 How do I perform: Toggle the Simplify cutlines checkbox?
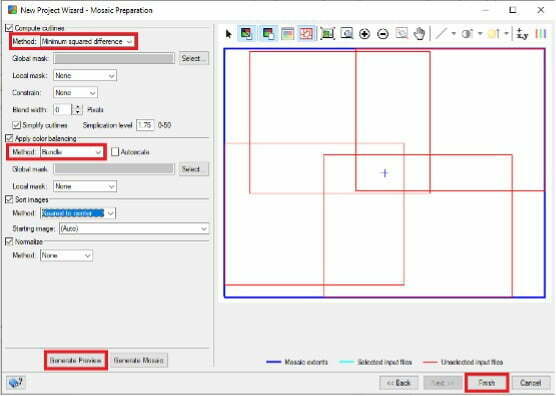(x=16, y=125)
